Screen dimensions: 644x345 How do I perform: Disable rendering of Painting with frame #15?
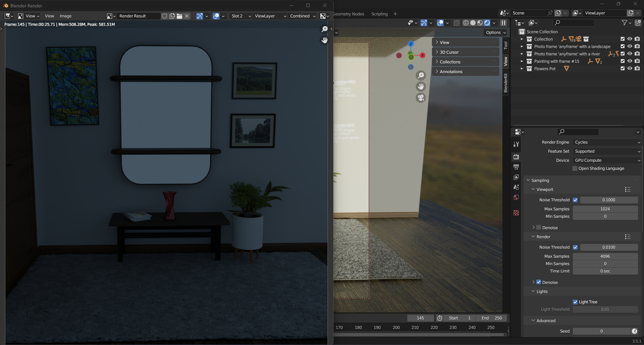[637, 61]
